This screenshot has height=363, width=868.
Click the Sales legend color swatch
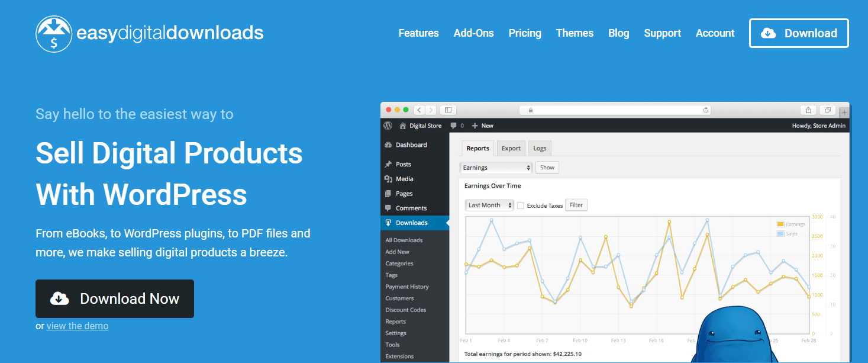780,234
